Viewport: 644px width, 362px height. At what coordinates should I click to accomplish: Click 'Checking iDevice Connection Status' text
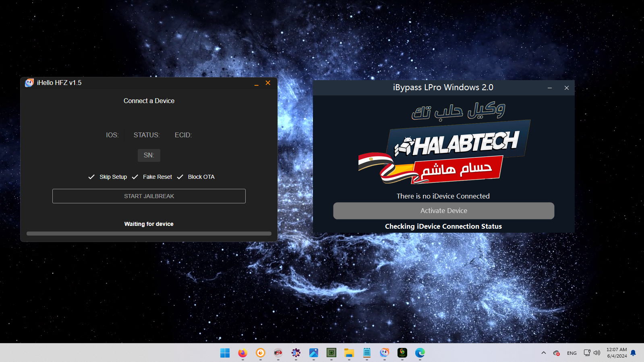tap(443, 226)
